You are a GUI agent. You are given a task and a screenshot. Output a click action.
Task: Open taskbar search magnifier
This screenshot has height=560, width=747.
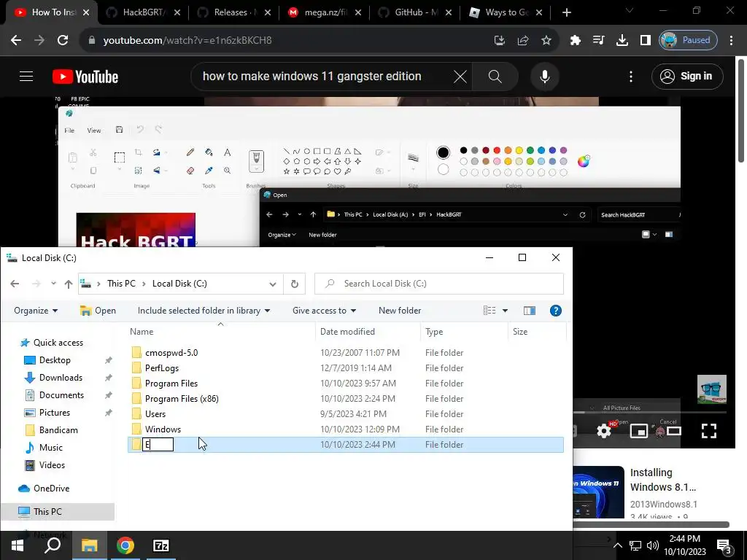(53, 545)
